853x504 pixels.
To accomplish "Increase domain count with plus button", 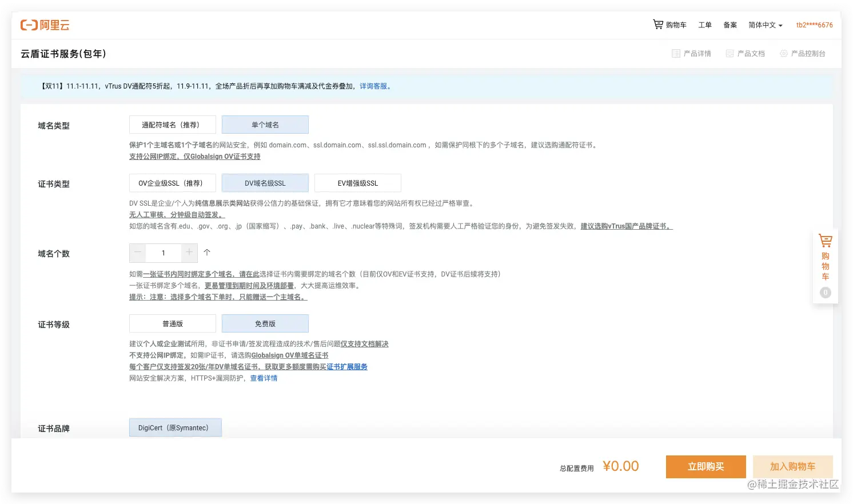I will pyautogui.click(x=189, y=253).
